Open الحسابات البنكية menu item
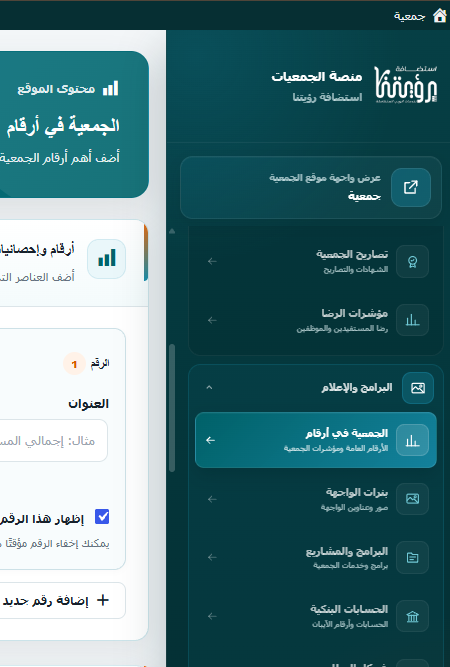450x667 pixels. click(316, 616)
